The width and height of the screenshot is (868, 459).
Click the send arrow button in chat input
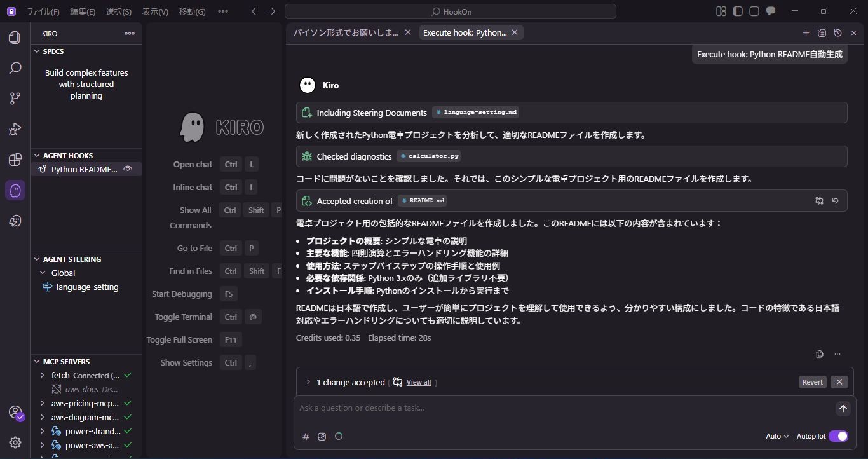(x=843, y=409)
